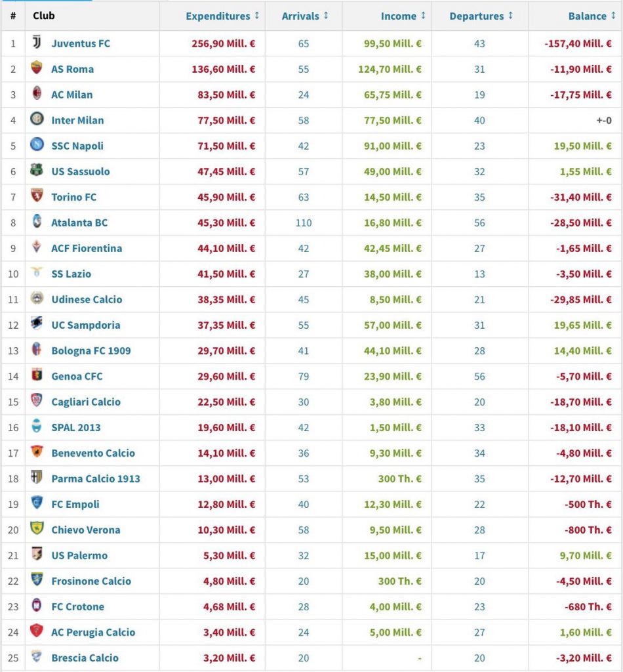Image resolution: width=623 pixels, height=672 pixels.
Task: Click the SS Lazio club crest
Action: click(37, 272)
